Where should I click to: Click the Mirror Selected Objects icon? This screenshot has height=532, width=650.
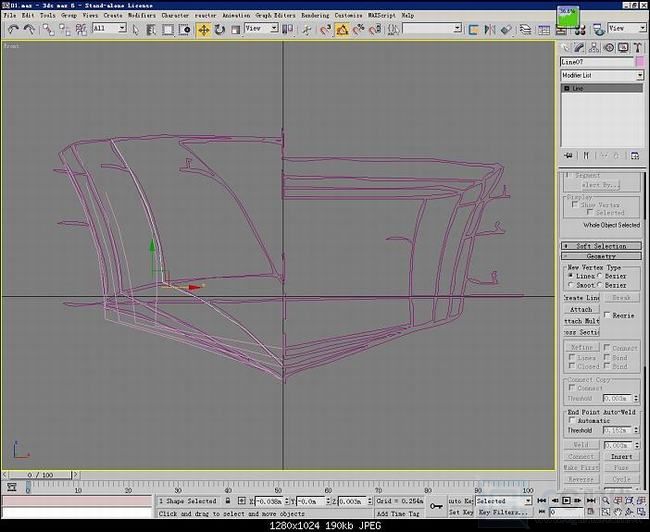pyautogui.click(x=490, y=29)
